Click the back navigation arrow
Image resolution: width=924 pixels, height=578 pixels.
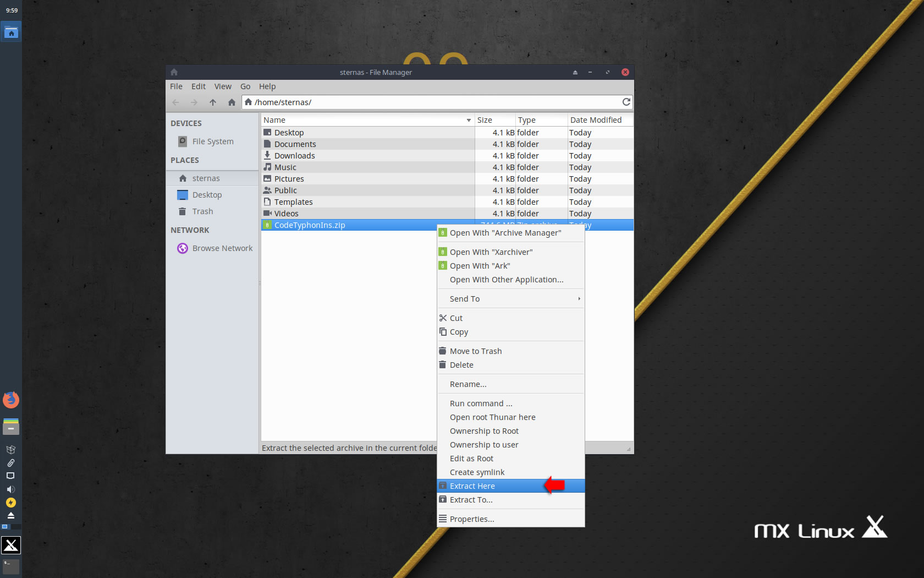point(175,102)
